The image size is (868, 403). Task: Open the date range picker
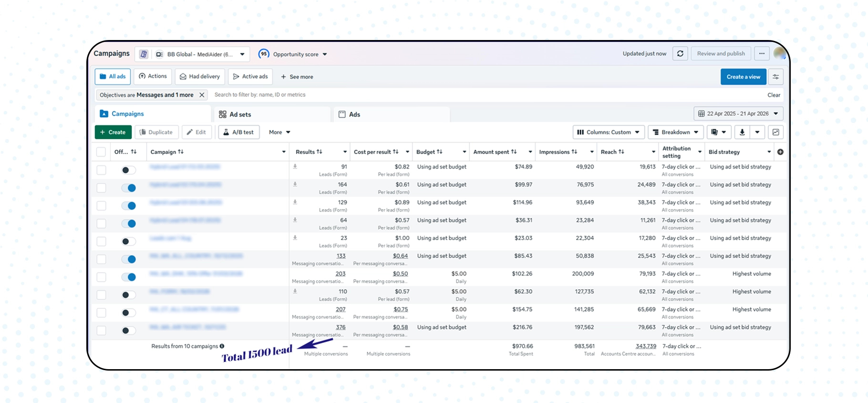738,114
